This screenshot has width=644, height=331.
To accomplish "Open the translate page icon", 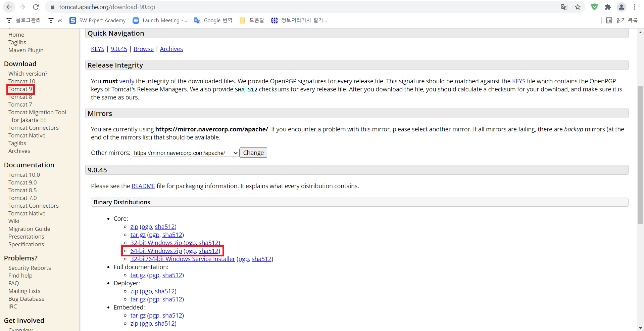I will (564, 7).
